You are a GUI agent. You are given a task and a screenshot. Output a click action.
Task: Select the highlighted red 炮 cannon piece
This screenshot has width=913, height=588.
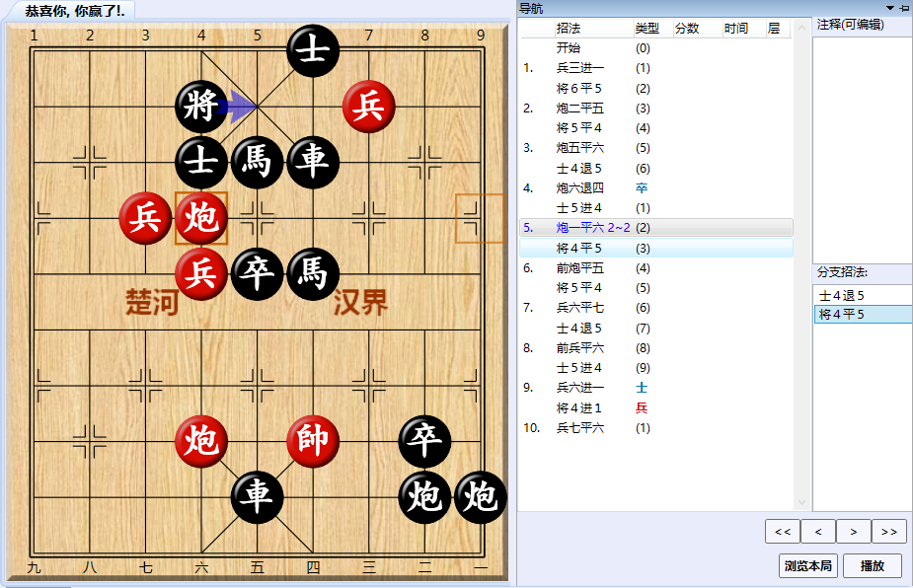click(x=200, y=219)
